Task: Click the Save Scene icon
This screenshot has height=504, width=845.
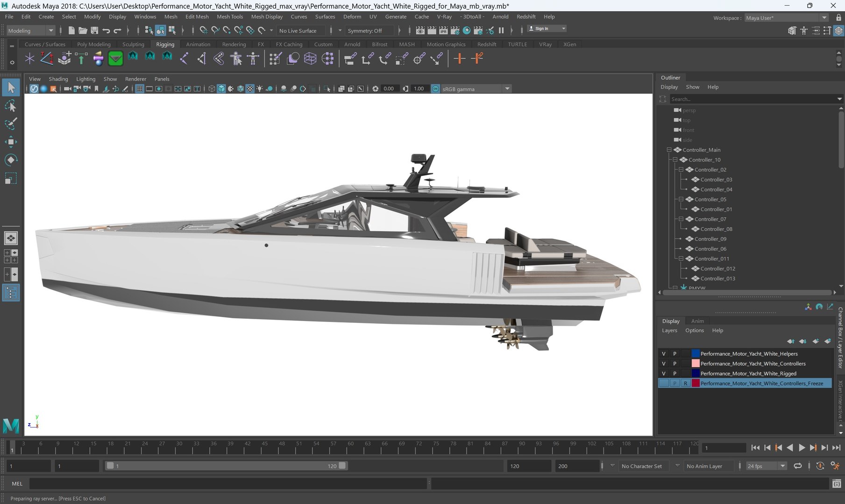Action: pyautogui.click(x=94, y=30)
